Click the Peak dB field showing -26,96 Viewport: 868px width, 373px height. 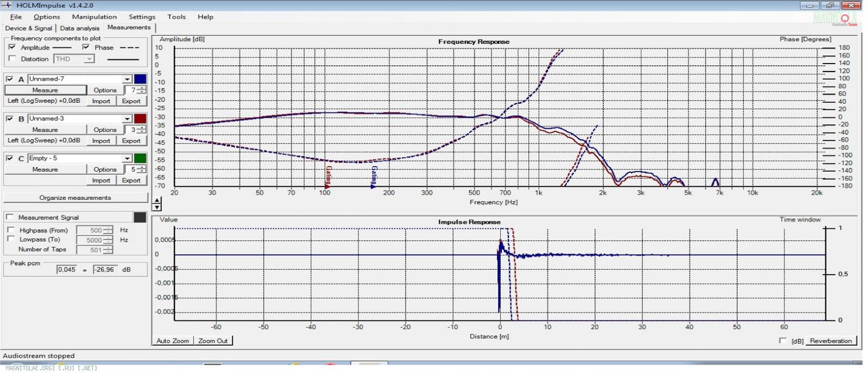point(104,269)
